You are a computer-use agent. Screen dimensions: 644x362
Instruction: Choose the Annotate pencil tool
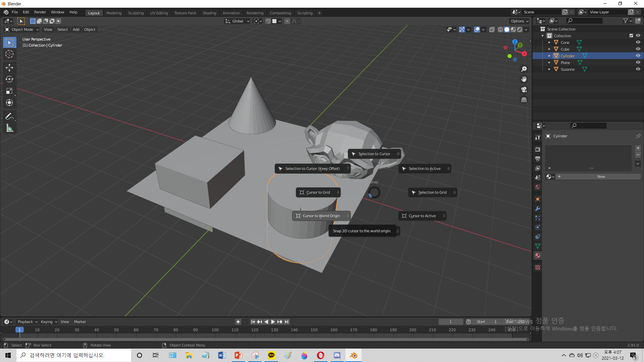pos(9,116)
